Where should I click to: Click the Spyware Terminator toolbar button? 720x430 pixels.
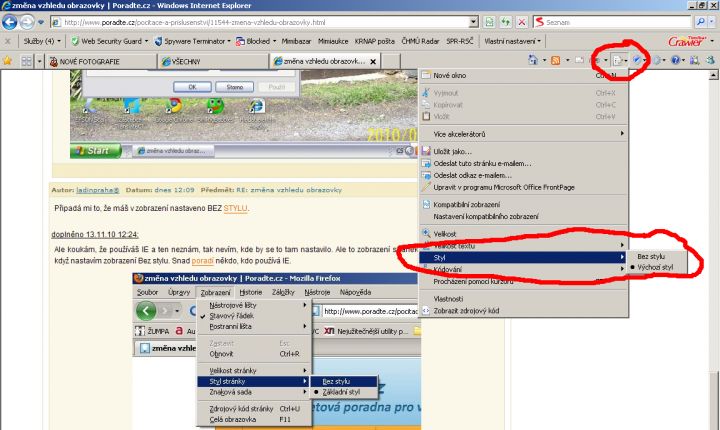click(x=191, y=41)
